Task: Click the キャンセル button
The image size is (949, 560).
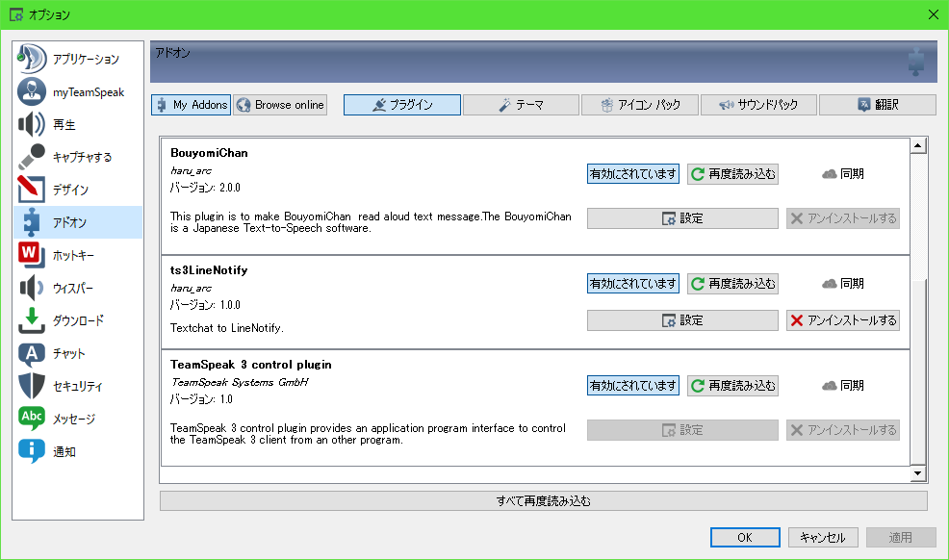Action: coord(823,537)
